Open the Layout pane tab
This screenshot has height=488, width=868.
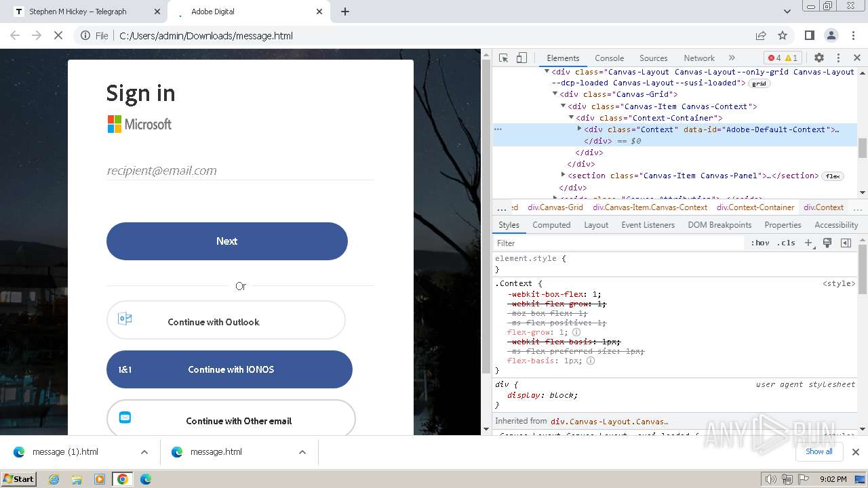[x=596, y=225]
